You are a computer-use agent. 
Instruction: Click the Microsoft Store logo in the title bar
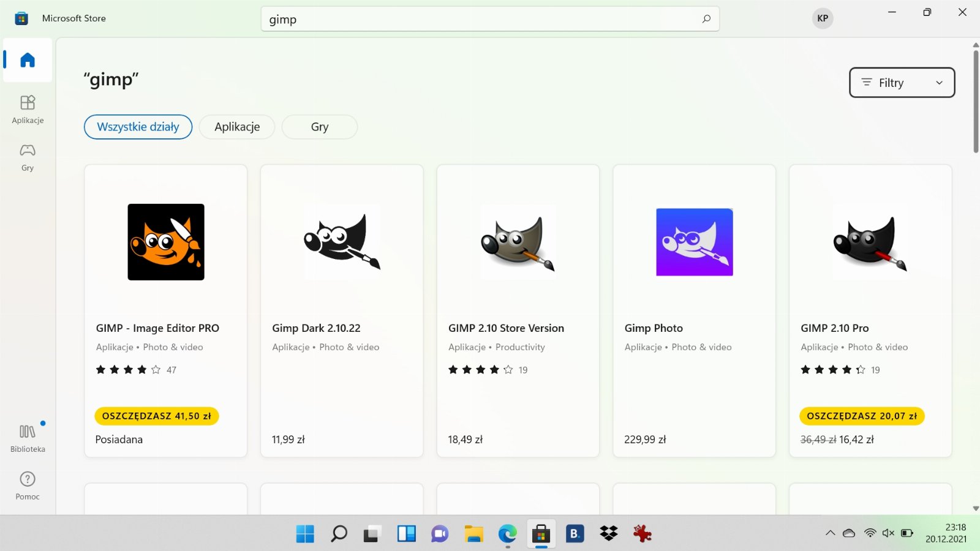[21, 18]
